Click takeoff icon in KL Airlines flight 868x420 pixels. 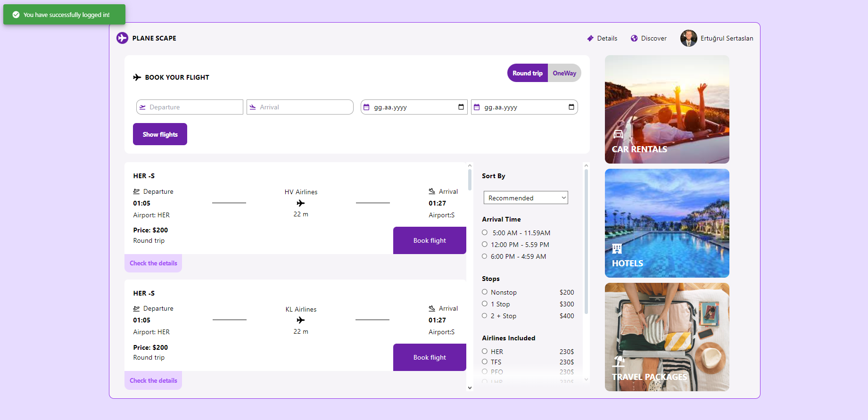click(x=136, y=308)
